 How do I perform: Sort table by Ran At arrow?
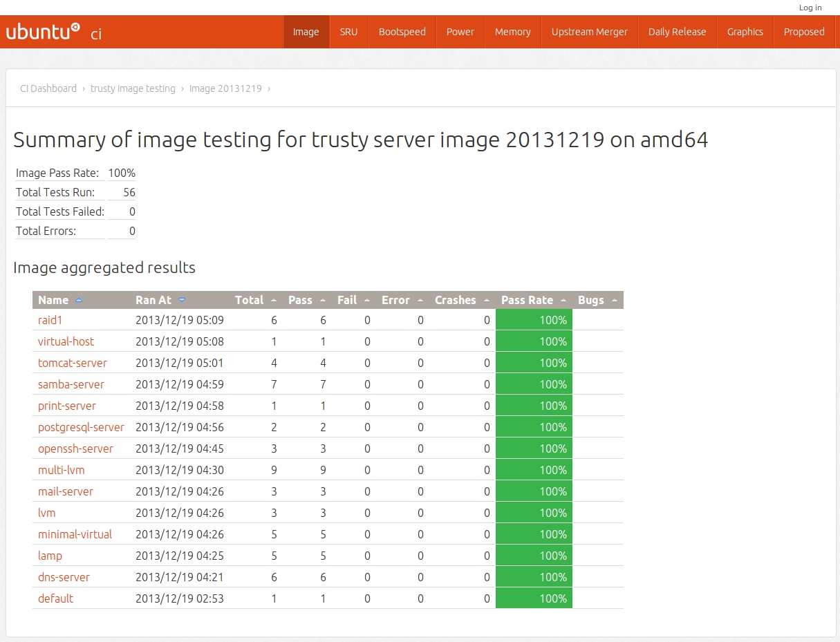182,301
